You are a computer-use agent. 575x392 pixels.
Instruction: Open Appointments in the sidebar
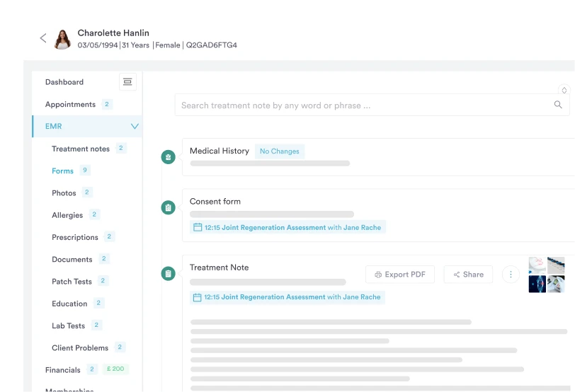[70, 105]
